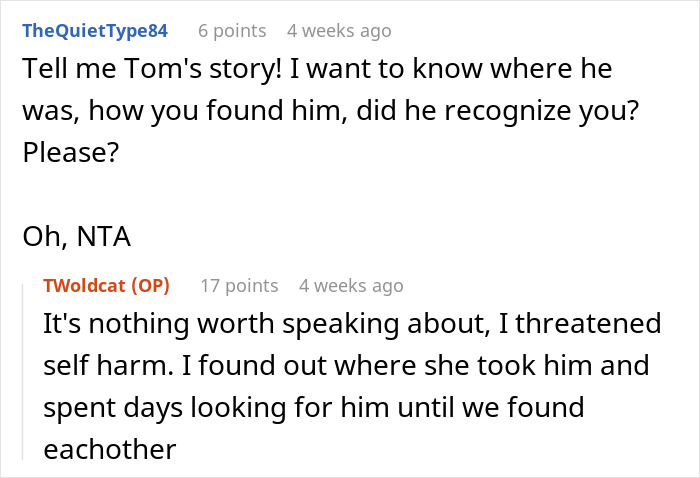Click the "Oh, NTA" line
This screenshot has height=478, width=700.
pyautogui.click(x=78, y=240)
